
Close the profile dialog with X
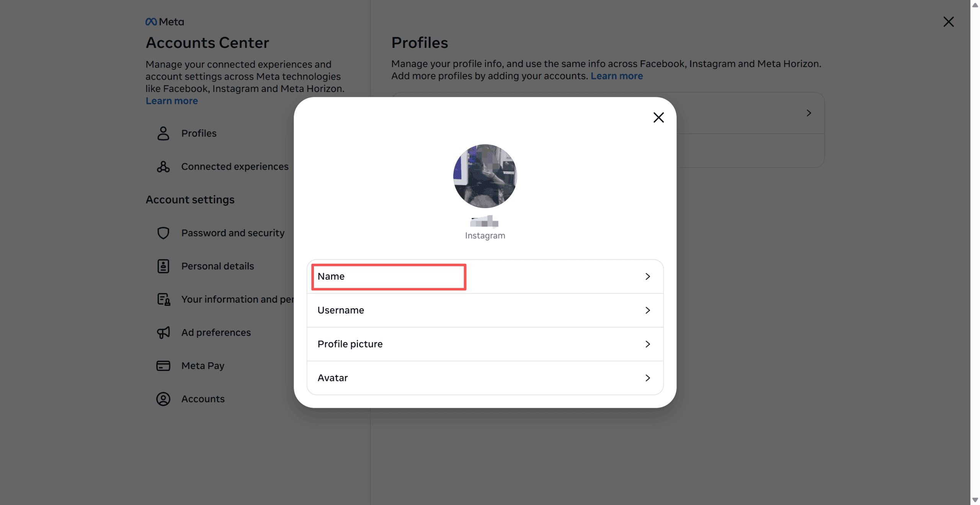(658, 118)
